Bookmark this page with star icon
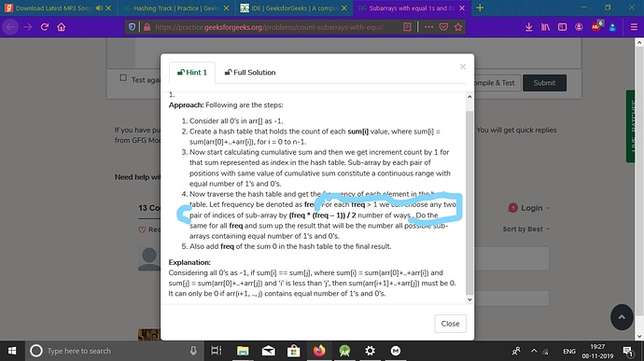 (458, 27)
